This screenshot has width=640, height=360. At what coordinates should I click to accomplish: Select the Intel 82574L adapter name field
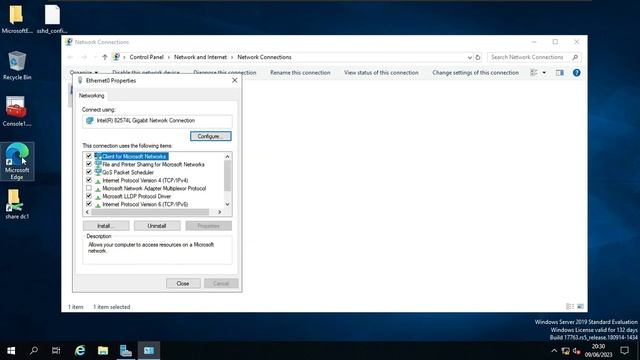(158, 121)
